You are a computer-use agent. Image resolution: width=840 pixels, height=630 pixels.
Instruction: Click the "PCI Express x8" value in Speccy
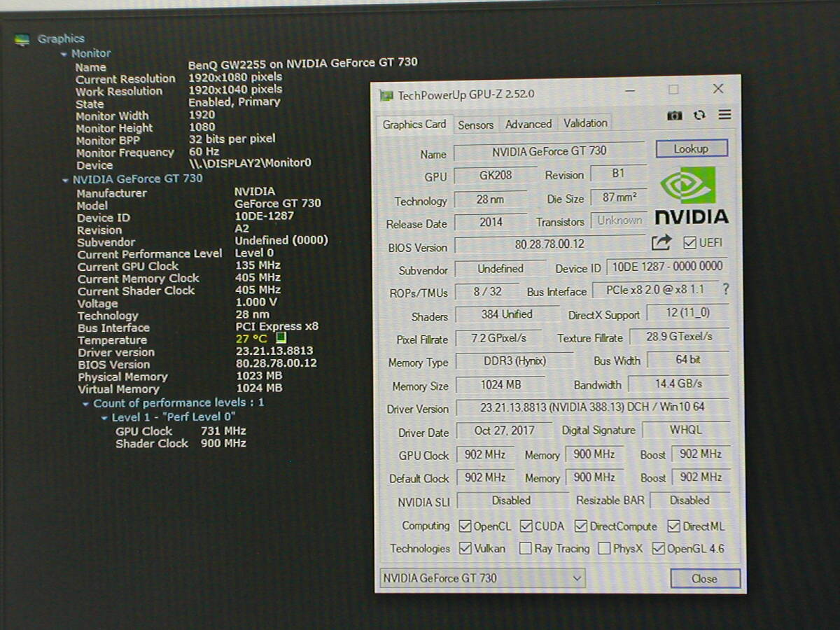[x=277, y=326]
